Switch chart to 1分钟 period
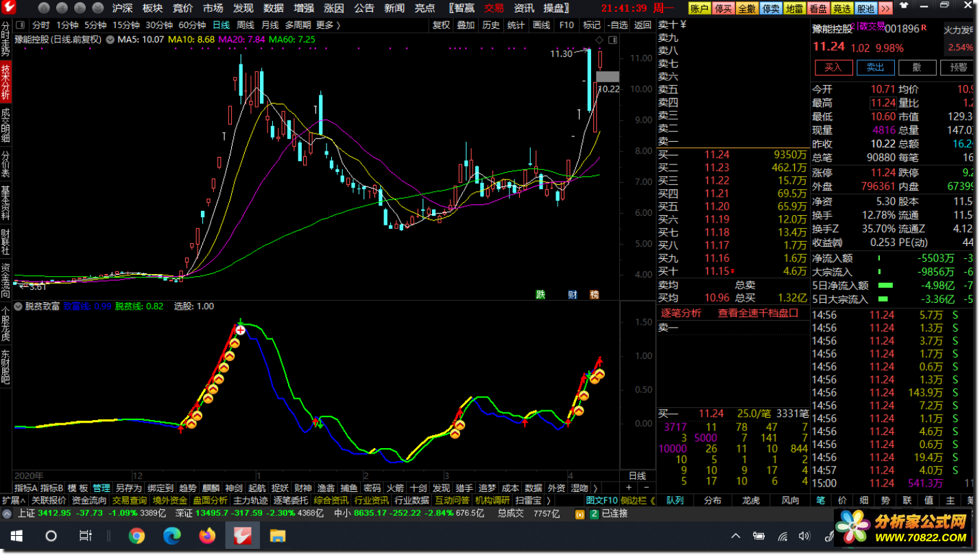The image size is (980, 555). tap(67, 25)
